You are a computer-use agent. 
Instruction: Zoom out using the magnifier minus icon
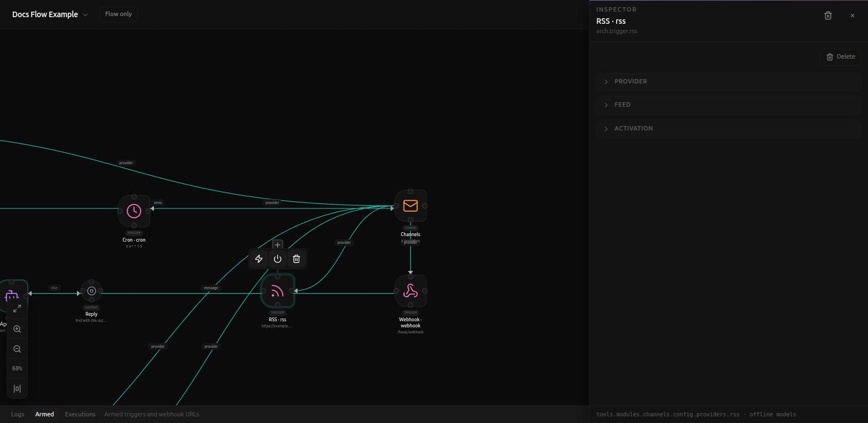pos(17,349)
